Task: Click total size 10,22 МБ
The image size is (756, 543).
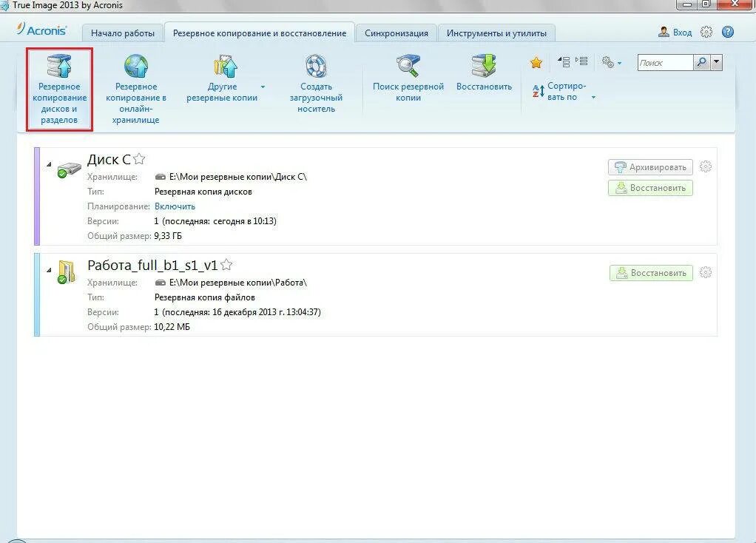Action: point(172,327)
